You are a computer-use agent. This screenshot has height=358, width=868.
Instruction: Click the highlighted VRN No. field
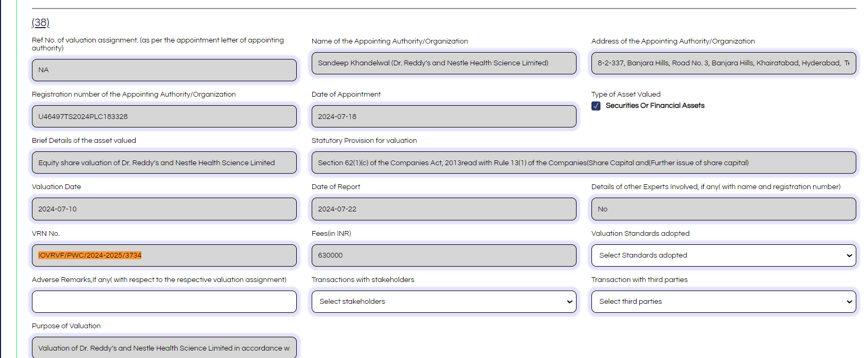click(164, 255)
